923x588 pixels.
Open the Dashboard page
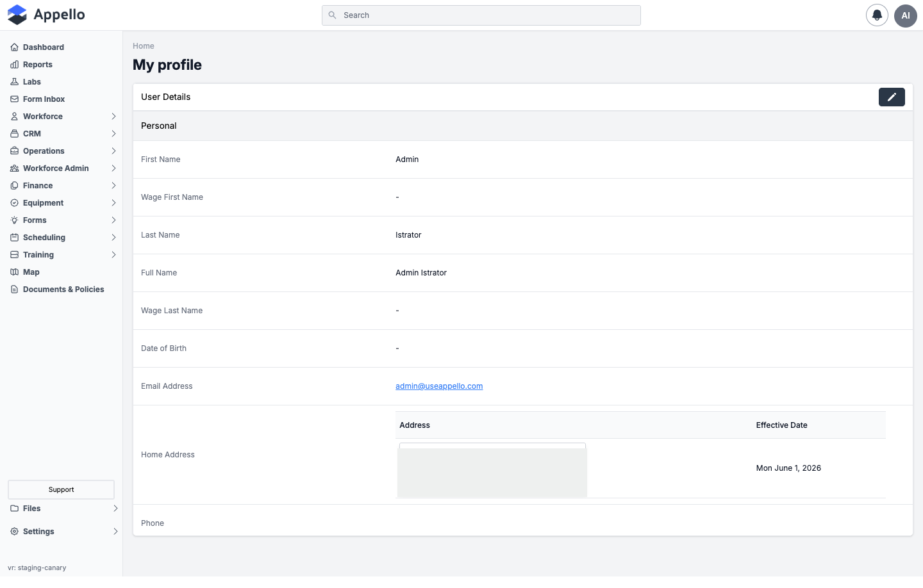(x=44, y=47)
